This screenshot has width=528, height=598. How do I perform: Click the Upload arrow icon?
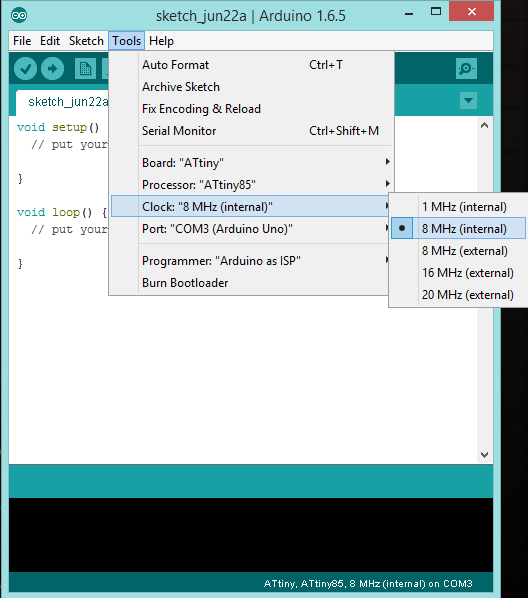tap(52, 69)
